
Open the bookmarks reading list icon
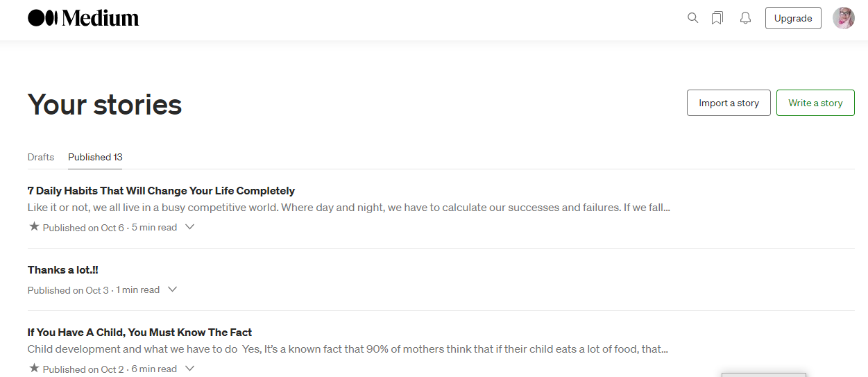click(x=717, y=18)
